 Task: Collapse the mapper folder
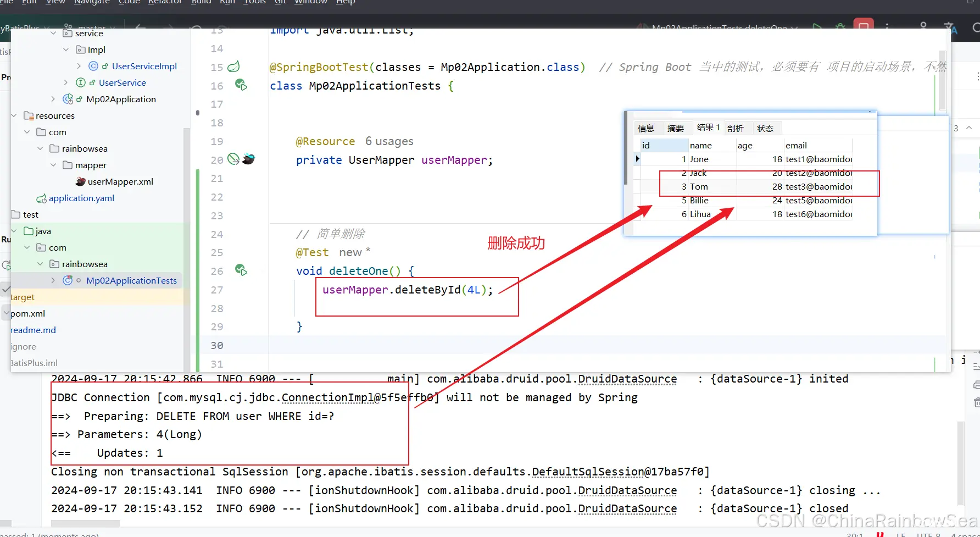(x=53, y=165)
